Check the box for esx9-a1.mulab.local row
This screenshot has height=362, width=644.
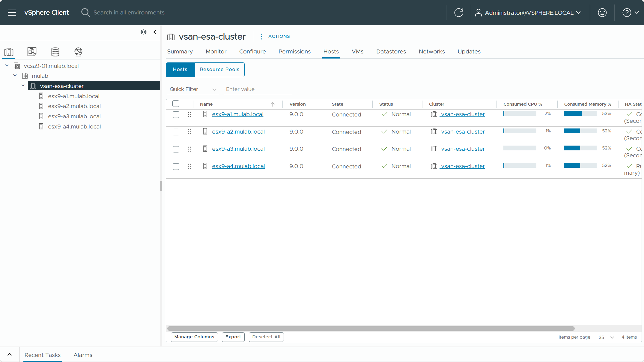point(176,115)
